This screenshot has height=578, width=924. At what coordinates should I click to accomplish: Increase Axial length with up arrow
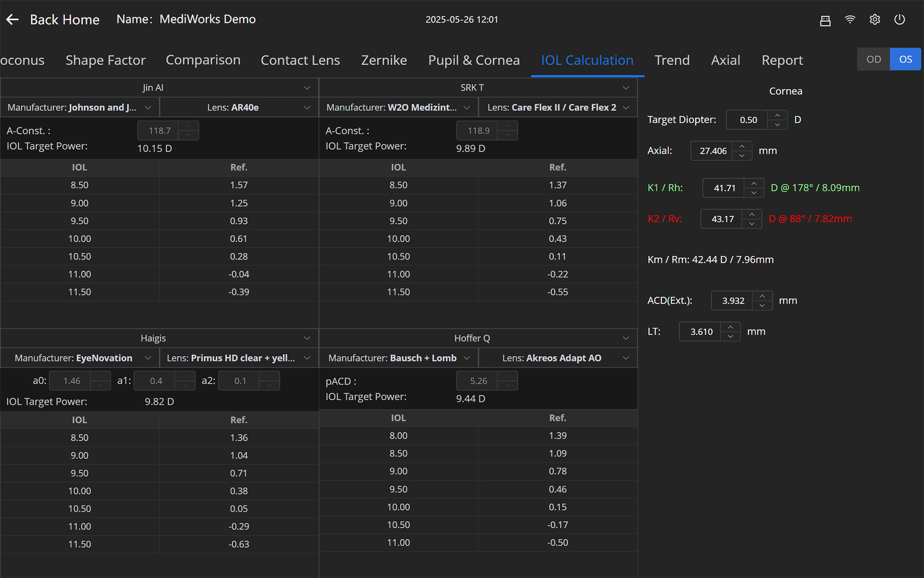(x=742, y=146)
